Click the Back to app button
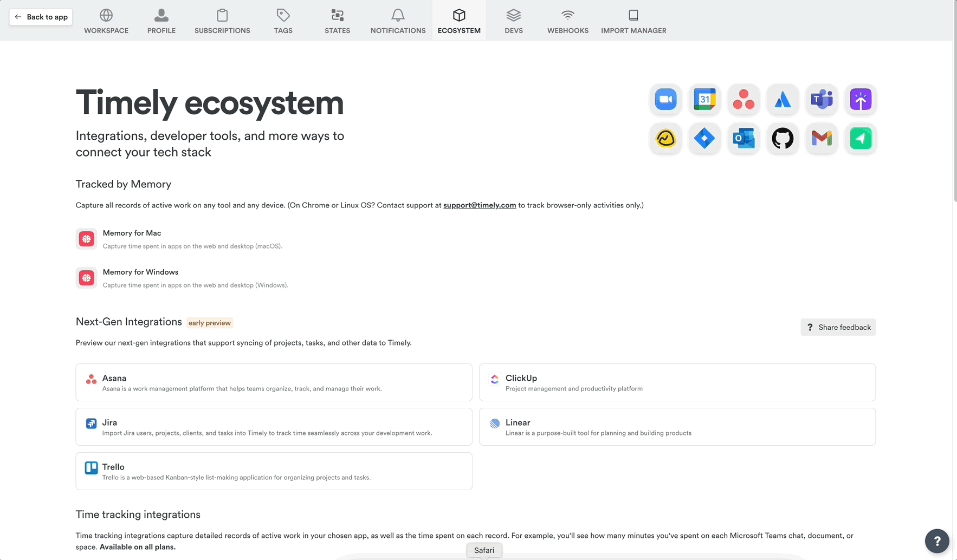The width and height of the screenshot is (957, 560). [x=41, y=17]
